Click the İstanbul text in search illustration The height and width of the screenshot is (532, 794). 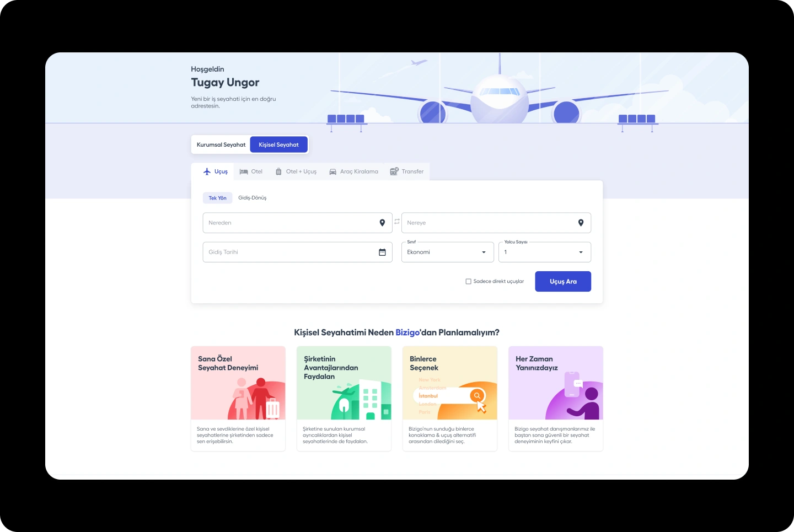[x=428, y=396]
